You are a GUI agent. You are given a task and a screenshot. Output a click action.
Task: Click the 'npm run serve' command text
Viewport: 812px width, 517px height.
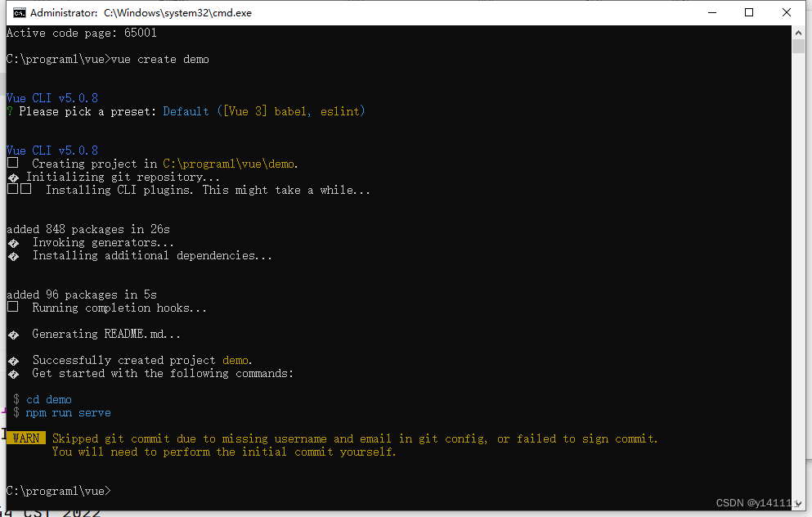[69, 412]
